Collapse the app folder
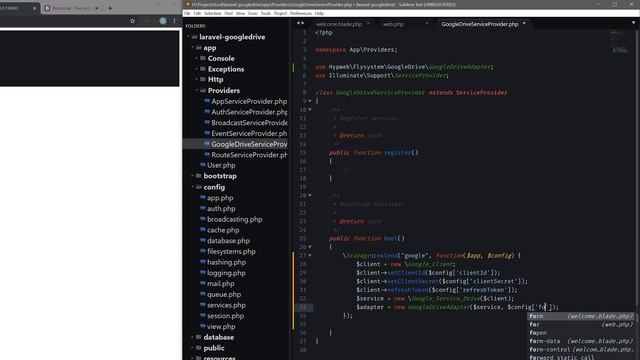The height and width of the screenshot is (360, 640). [193, 48]
